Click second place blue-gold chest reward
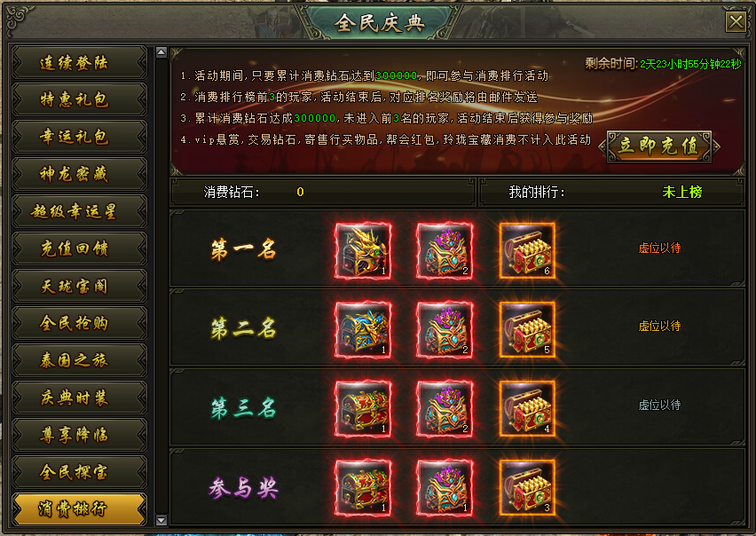This screenshot has height=536, width=756. click(363, 330)
